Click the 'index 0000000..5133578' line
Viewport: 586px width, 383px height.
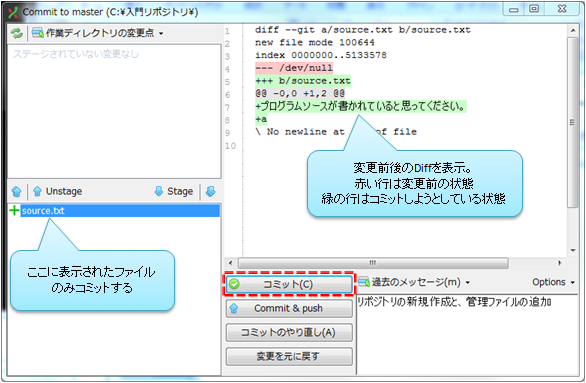pos(321,55)
